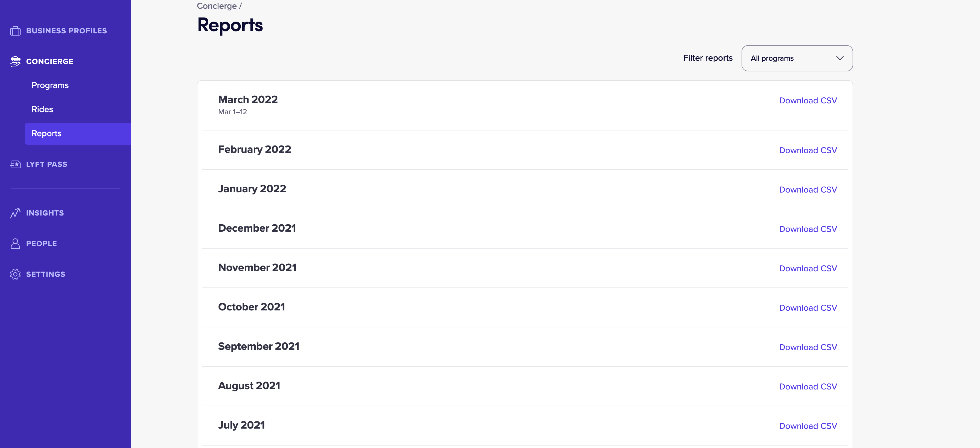Open Settings using the gear icon
This screenshot has width=980, height=448.
[x=15, y=274]
